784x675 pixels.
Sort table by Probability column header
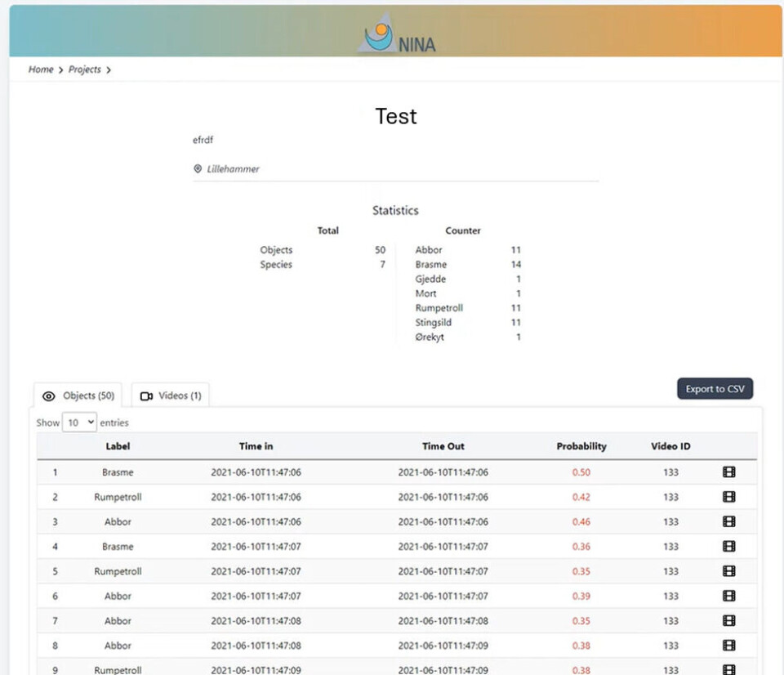pyautogui.click(x=581, y=446)
